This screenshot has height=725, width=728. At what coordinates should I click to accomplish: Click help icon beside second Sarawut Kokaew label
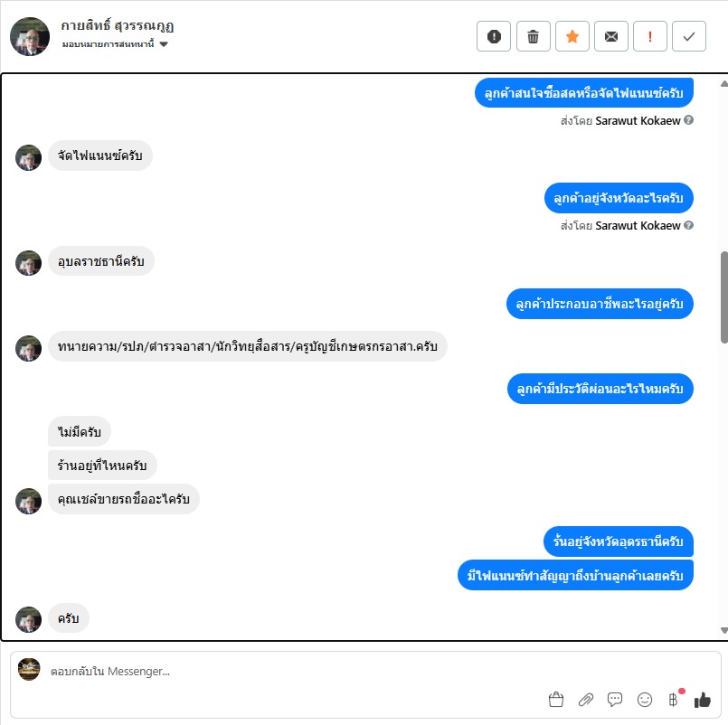[689, 225]
